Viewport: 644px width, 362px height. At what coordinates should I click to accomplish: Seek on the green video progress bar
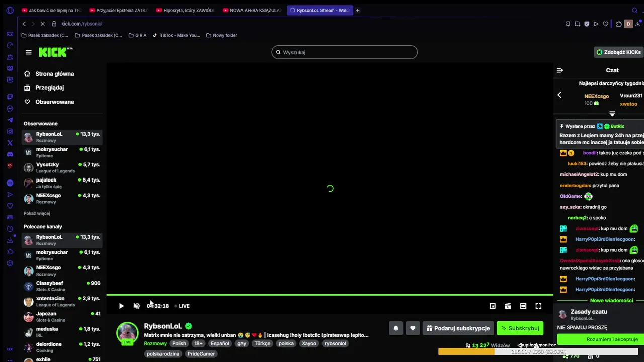coord(330,295)
